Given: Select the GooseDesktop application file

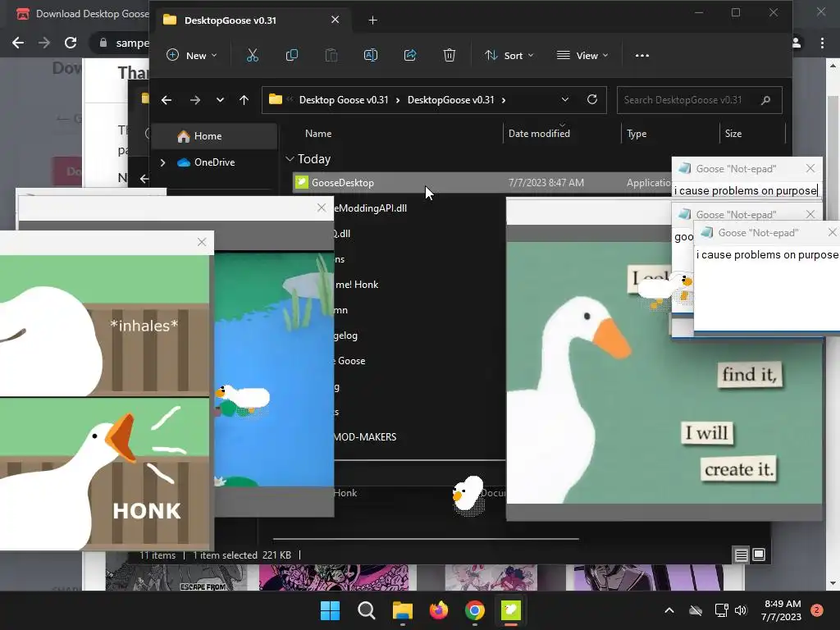Looking at the screenshot, I should 482,183.
